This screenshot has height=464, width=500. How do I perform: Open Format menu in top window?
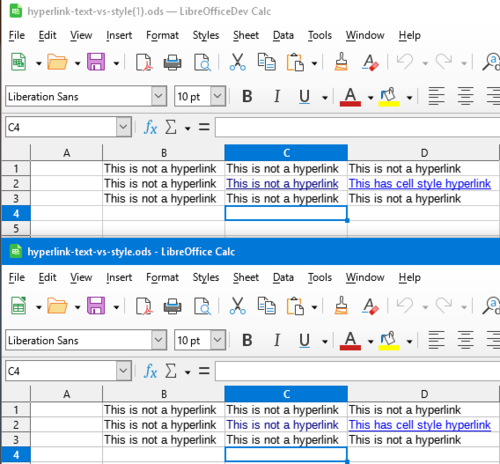tap(162, 35)
